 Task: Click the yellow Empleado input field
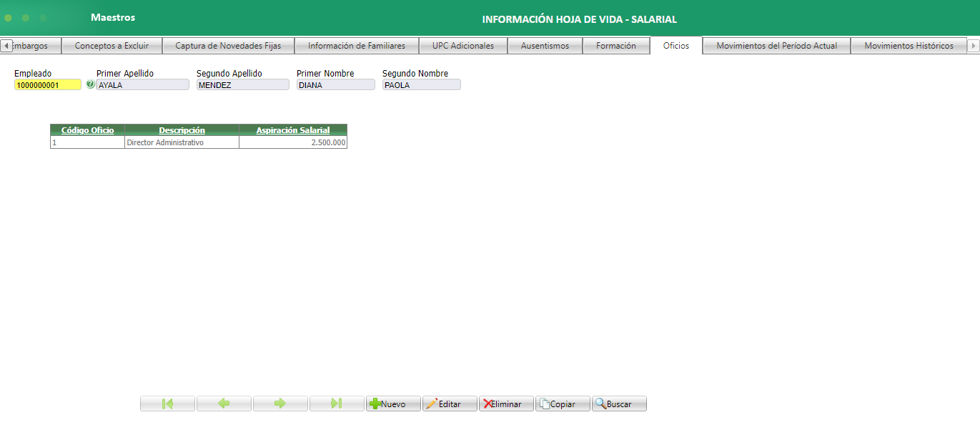tap(46, 84)
